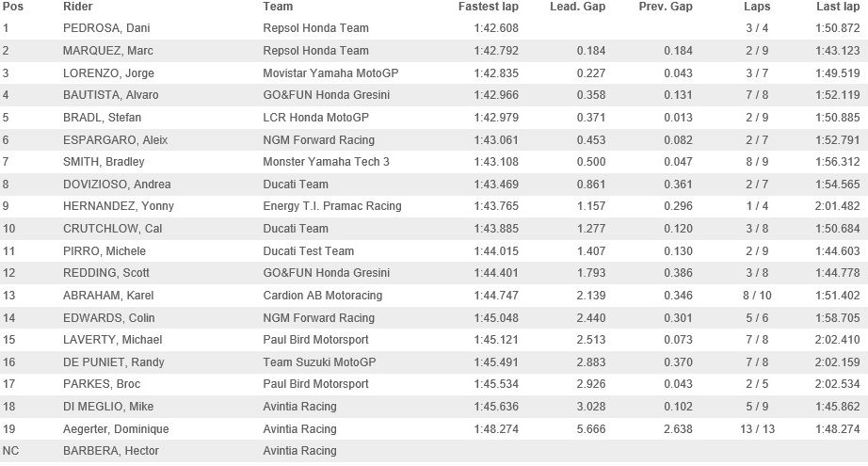Select rider CRUTCHLOW, Cal

pos(112,229)
